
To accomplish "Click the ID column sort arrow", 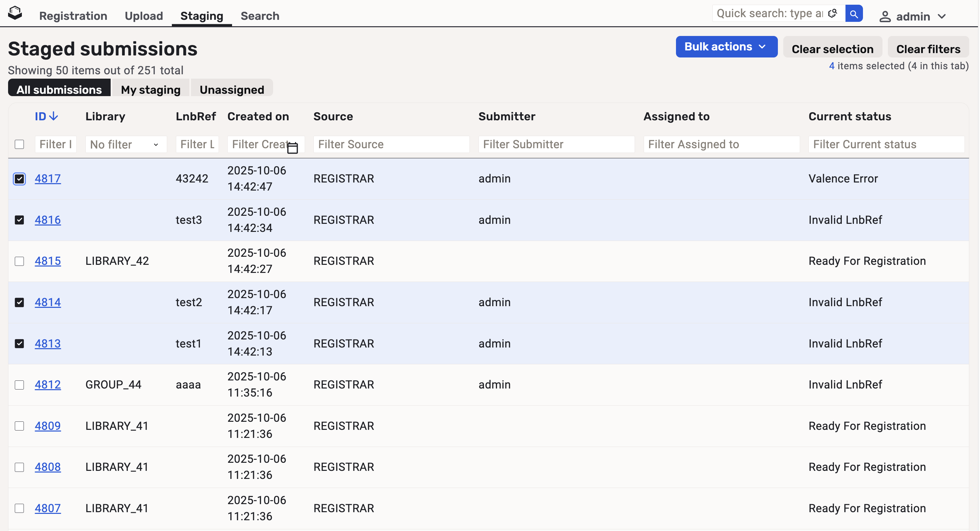I will [x=54, y=116].
